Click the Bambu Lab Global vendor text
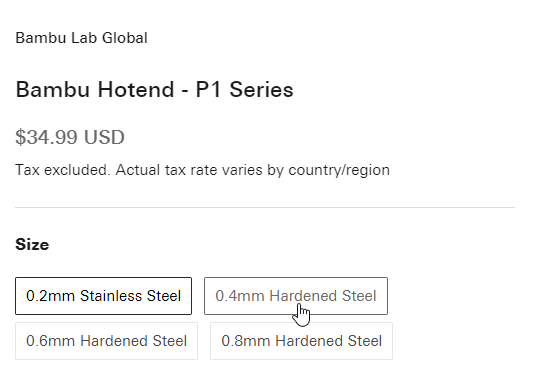Viewport: 538px width, 373px height. pyautogui.click(x=81, y=38)
